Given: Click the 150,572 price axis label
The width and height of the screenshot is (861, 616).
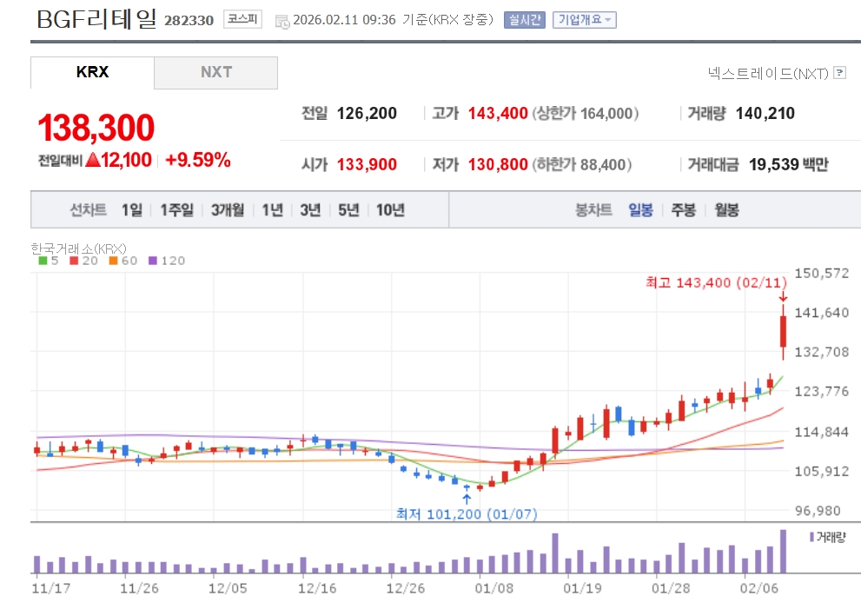Looking at the screenshot, I should pos(821,273).
